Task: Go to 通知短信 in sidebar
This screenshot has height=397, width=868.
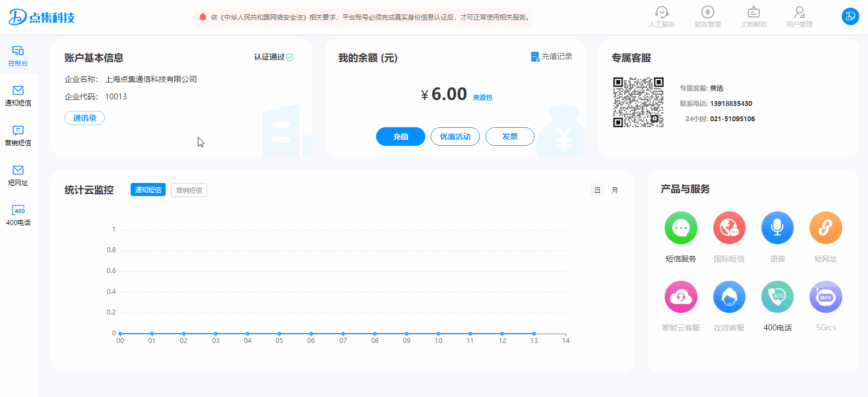Action: tap(18, 96)
